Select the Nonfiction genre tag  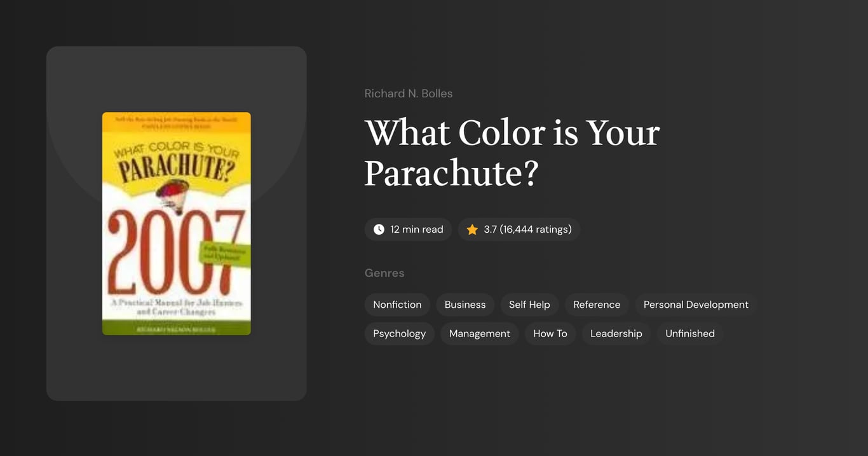(x=397, y=304)
